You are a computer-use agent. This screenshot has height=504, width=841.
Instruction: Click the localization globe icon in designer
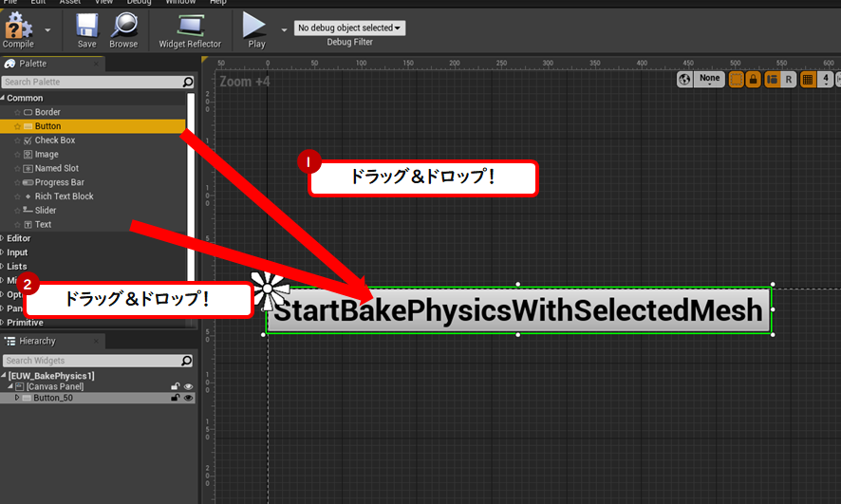coord(684,80)
